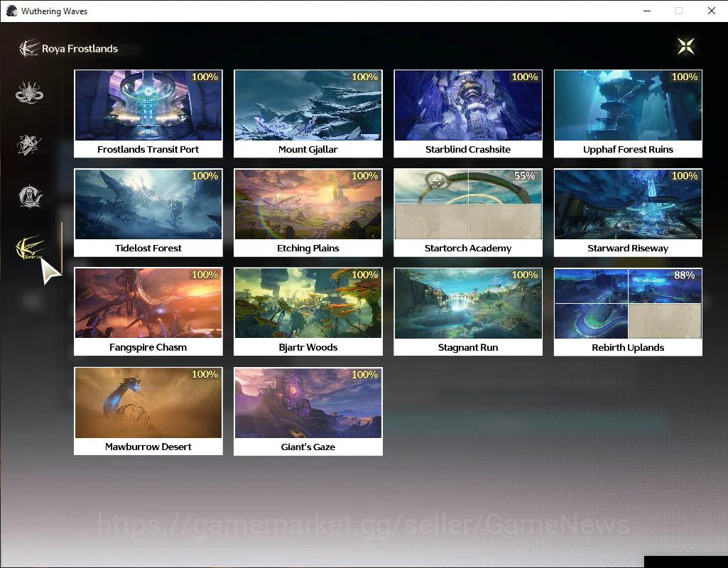This screenshot has width=728, height=568.
Task: Click the 88% progress on Rebirth Uplands
Action: (685, 275)
